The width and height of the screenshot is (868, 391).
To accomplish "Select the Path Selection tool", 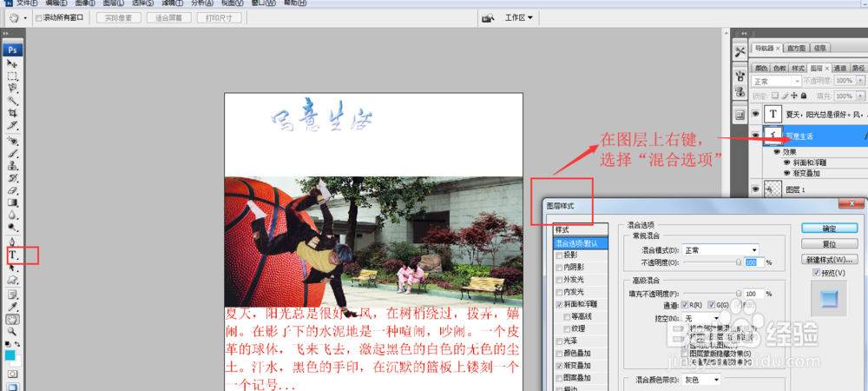I will pyautogui.click(x=12, y=268).
